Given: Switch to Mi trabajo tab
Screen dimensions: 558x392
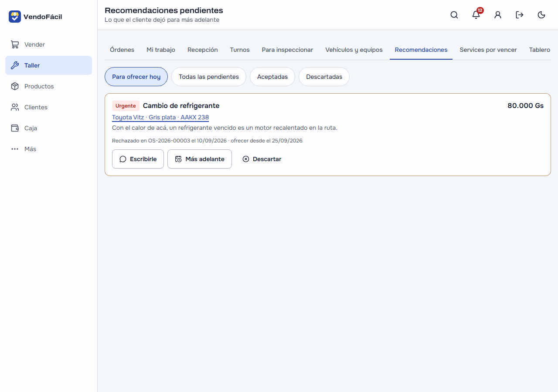Looking at the screenshot, I should click(161, 50).
